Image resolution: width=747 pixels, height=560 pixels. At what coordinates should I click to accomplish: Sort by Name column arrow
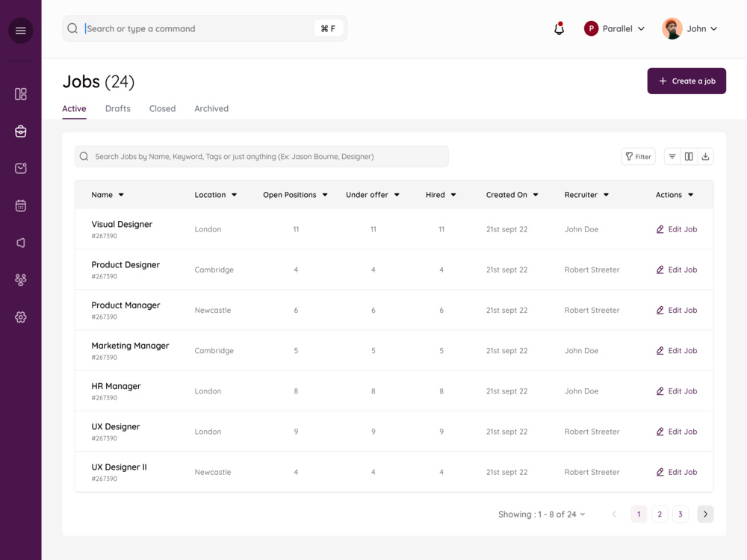[x=121, y=195]
